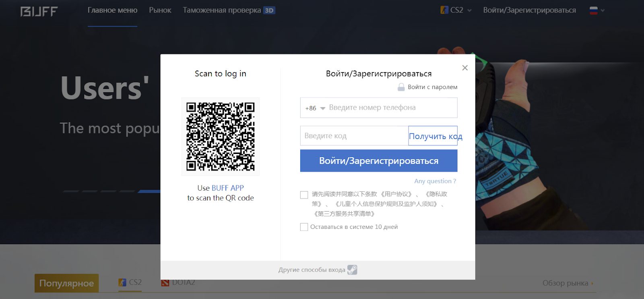644x299 pixels.
Task: Click the Steam login icon
Action: point(352,270)
